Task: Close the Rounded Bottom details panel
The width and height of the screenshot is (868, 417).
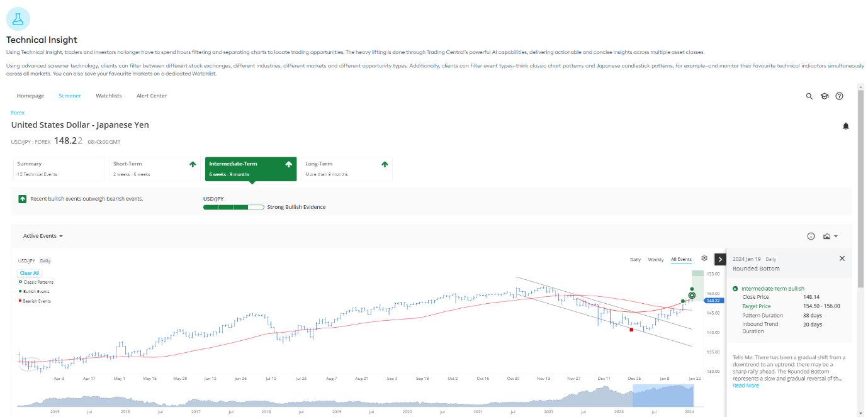Action: tap(842, 259)
